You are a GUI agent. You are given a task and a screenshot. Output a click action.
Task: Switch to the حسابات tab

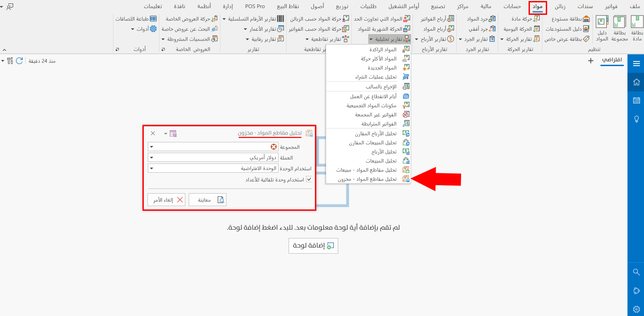click(512, 6)
